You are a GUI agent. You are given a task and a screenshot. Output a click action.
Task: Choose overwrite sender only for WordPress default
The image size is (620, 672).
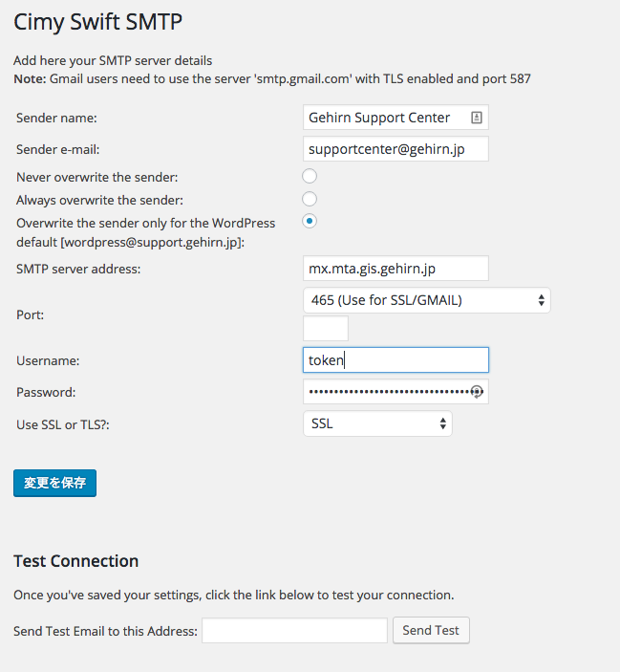[x=310, y=221]
